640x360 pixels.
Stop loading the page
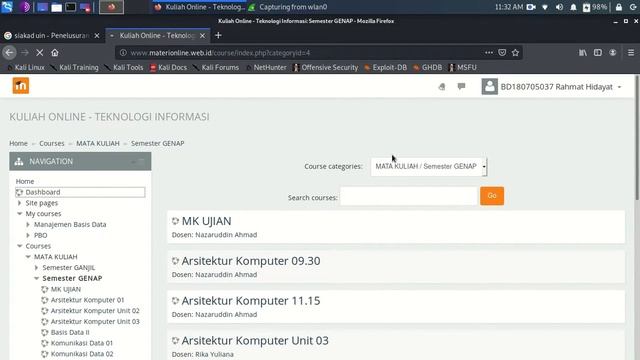(x=40, y=53)
